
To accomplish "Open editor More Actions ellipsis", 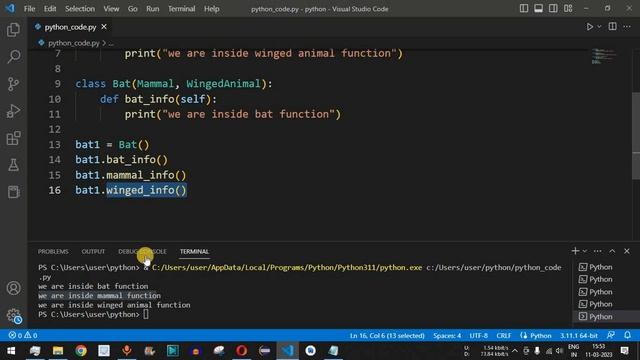I will pos(627,27).
